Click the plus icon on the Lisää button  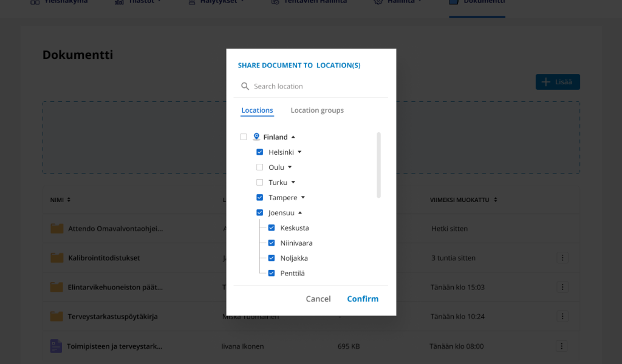pyautogui.click(x=546, y=82)
